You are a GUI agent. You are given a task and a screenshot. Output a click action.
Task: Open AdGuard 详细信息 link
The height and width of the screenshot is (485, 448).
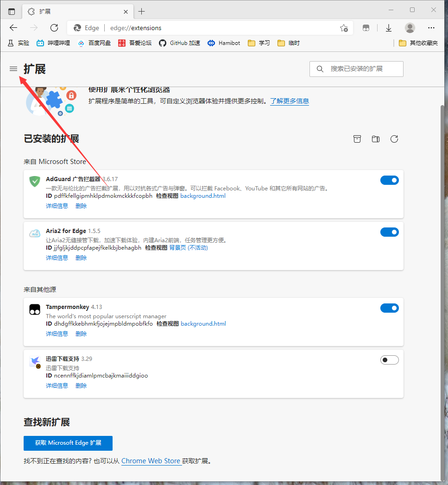[57, 206]
